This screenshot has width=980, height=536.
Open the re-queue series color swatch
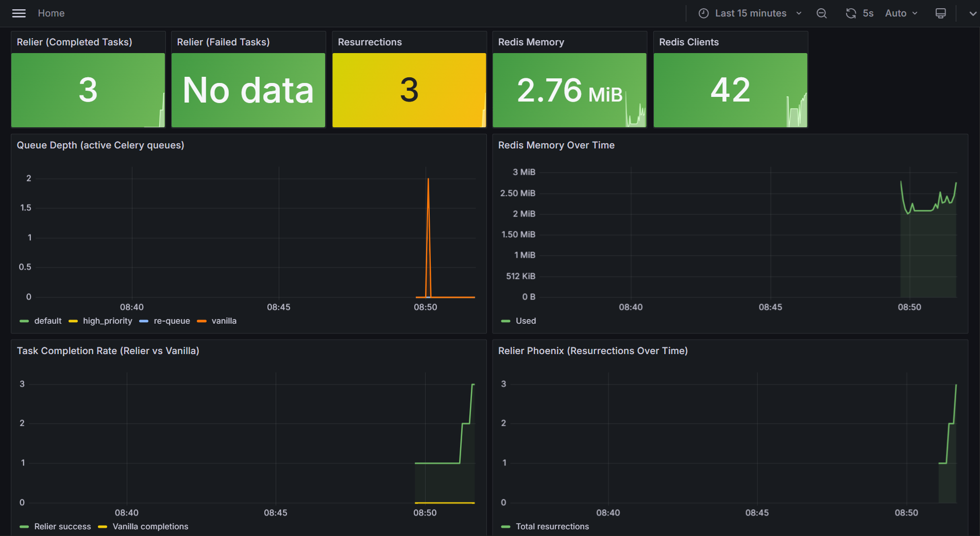pos(144,321)
